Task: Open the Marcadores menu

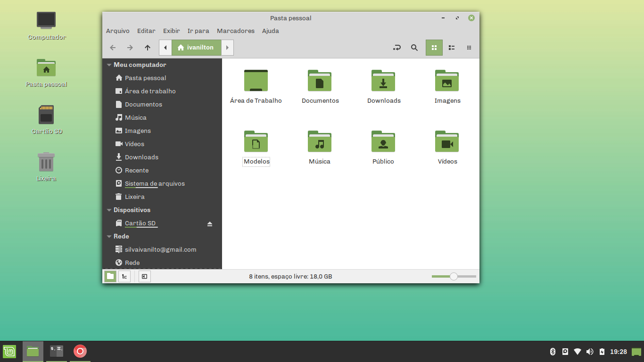Action: pyautogui.click(x=235, y=31)
